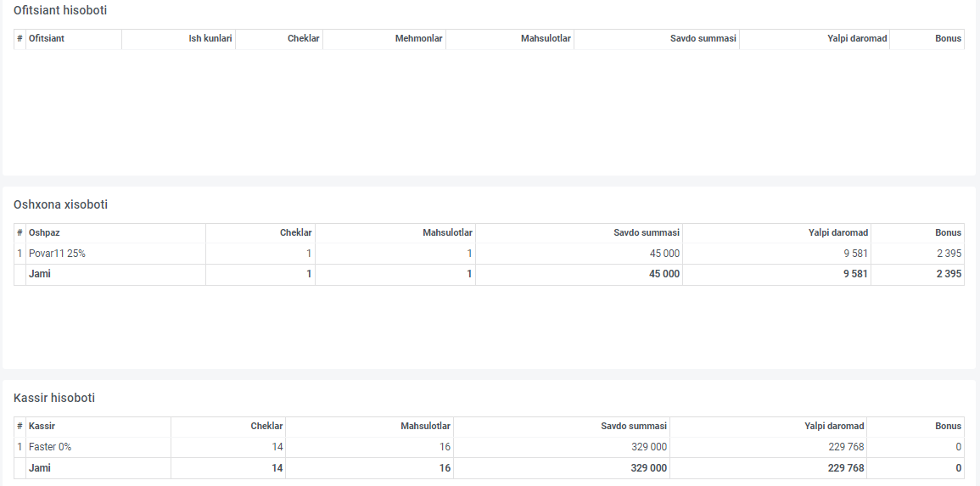The image size is (980, 486).
Task: Click the Oshxona xisoboti section title
Action: [60, 204]
